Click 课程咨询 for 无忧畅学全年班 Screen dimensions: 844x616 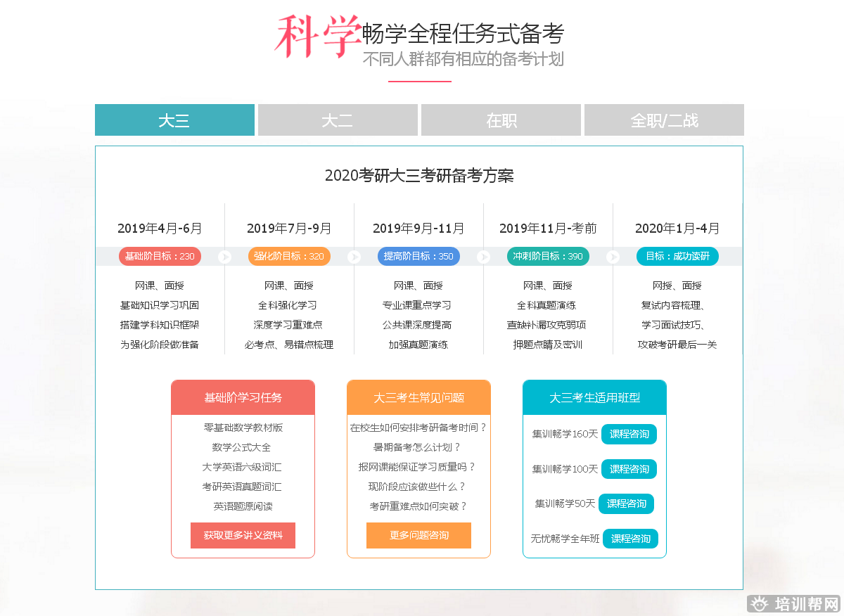(x=631, y=539)
